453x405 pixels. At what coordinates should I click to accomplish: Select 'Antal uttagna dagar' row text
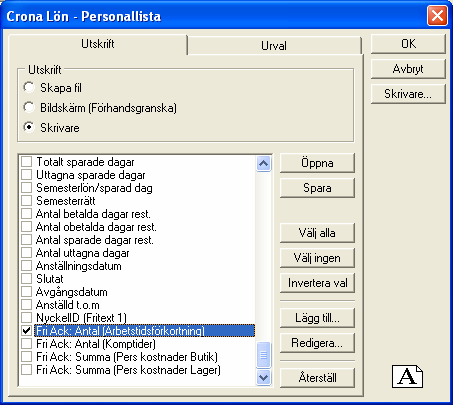[82, 253]
